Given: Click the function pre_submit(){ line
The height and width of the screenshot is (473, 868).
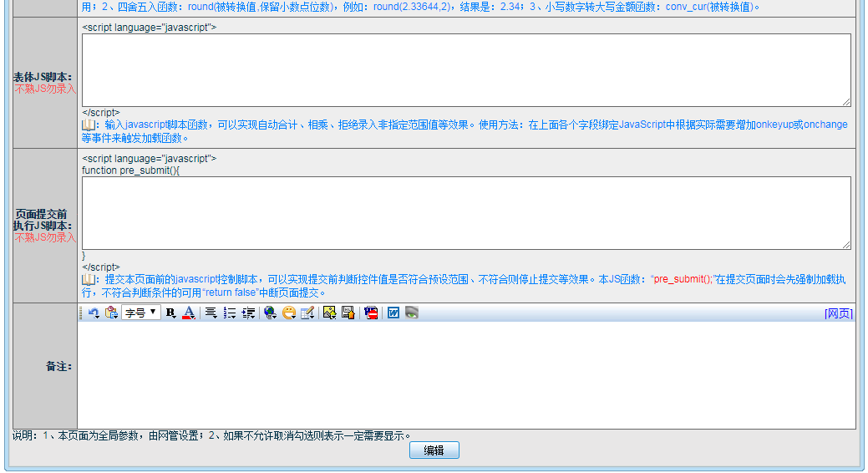Looking at the screenshot, I should point(130,170).
